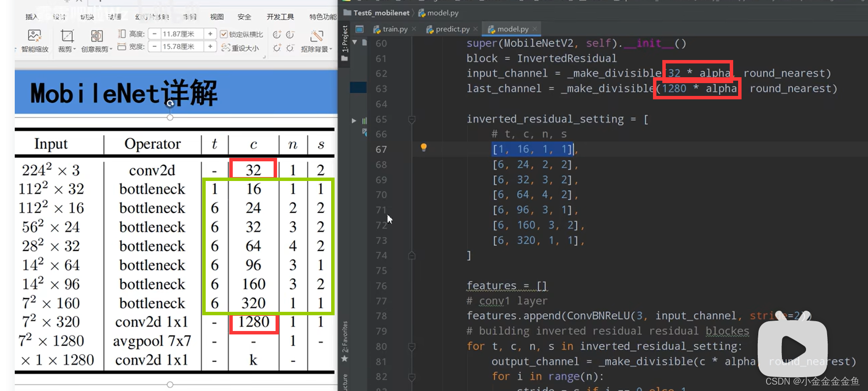Collapse the for-loop fold at line 80
The image size is (868, 391).
point(412,346)
